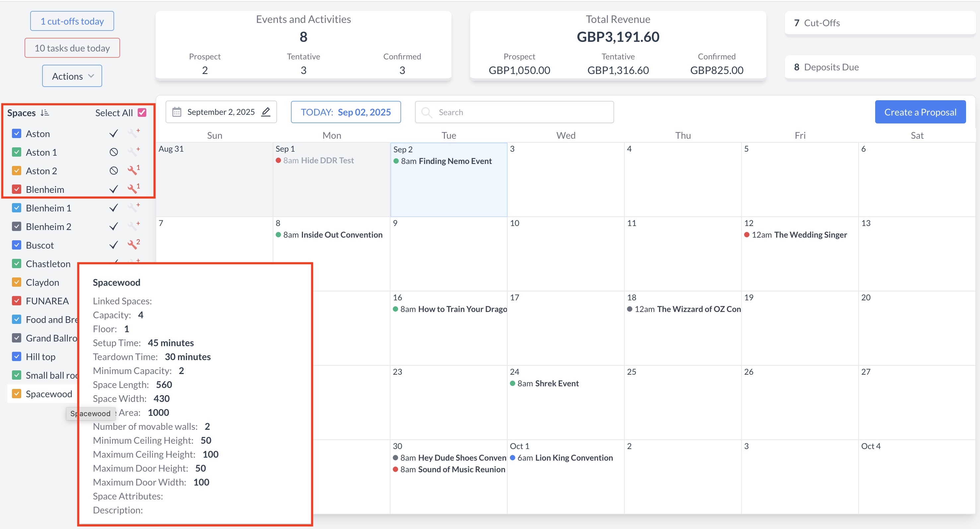Uncheck the FUNAREA space checkbox

16,301
